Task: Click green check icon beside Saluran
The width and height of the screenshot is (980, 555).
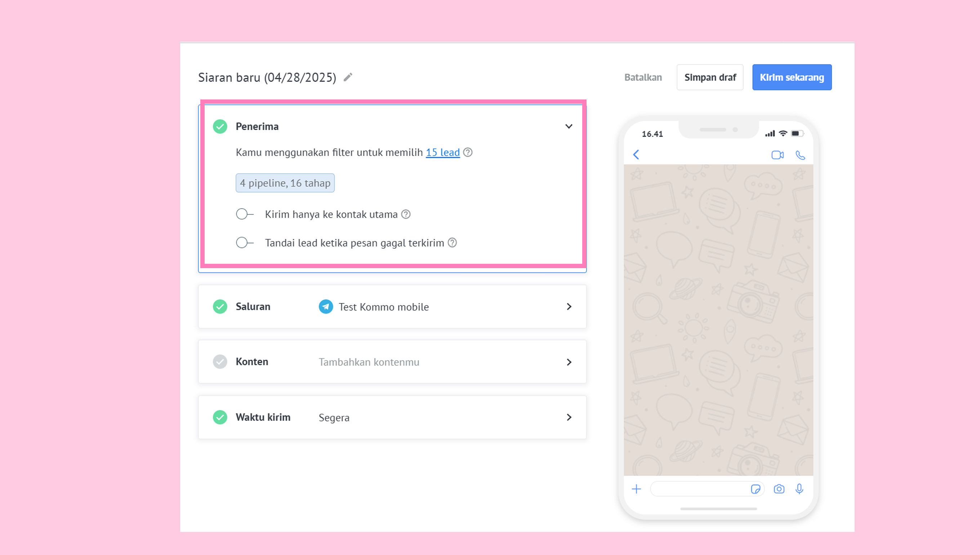Action: pyautogui.click(x=220, y=306)
